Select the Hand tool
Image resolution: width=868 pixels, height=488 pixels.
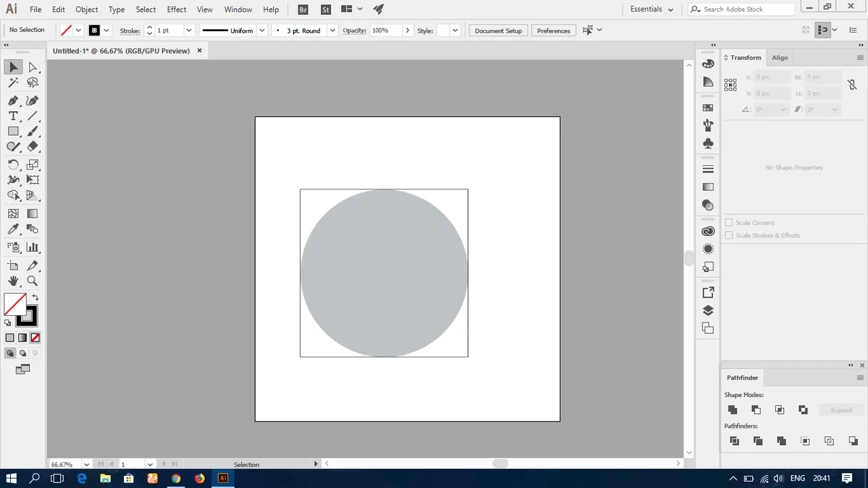[x=14, y=281]
